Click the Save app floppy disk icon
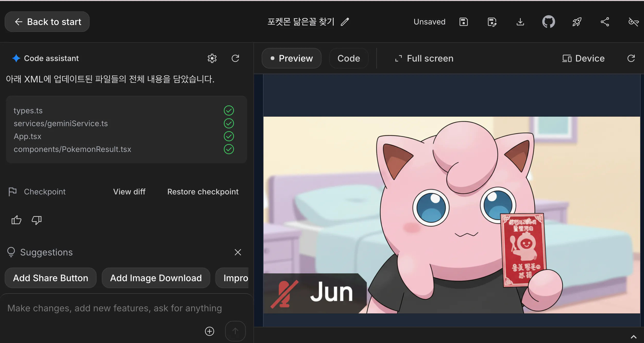The height and width of the screenshot is (343, 644). [463, 22]
